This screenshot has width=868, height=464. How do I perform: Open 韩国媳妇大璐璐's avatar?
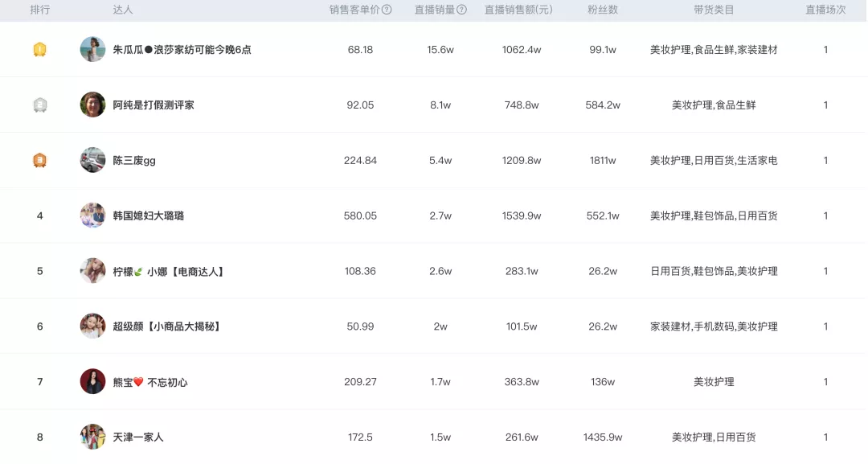click(x=92, y=216)
